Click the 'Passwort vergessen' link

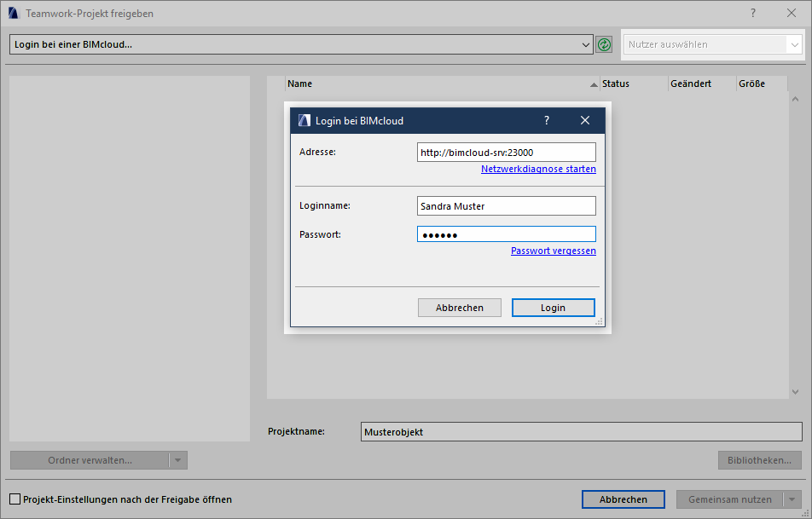553,251
